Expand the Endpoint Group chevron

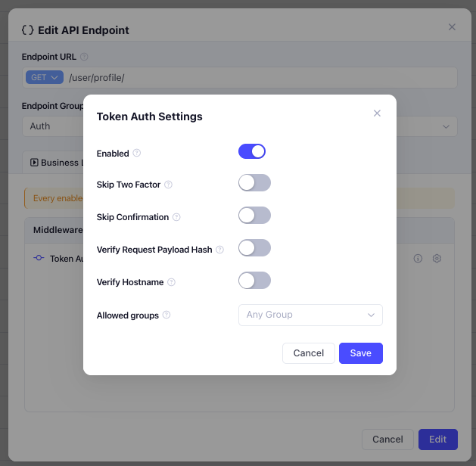tap(446, 126)
